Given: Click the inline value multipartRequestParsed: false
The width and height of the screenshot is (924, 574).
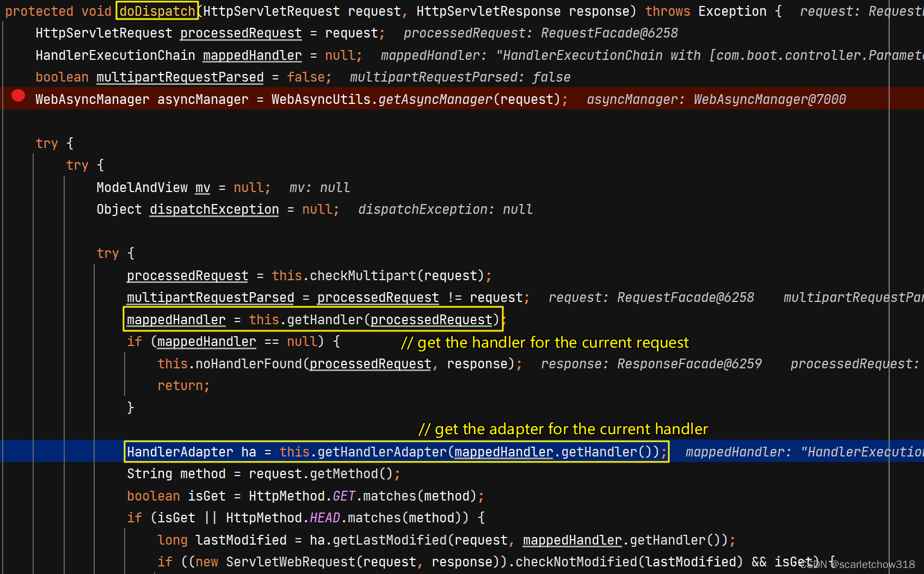Looking at the screenshot, I should click(x=460, y=77).
